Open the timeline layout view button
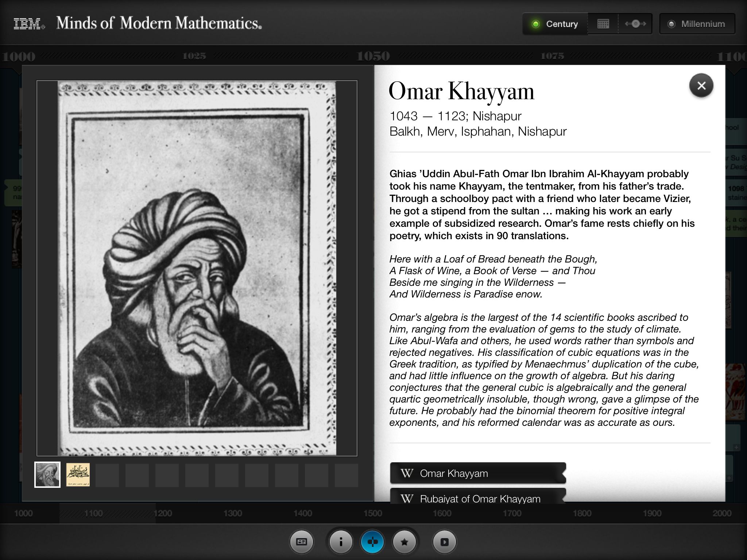 coord(301,542)
